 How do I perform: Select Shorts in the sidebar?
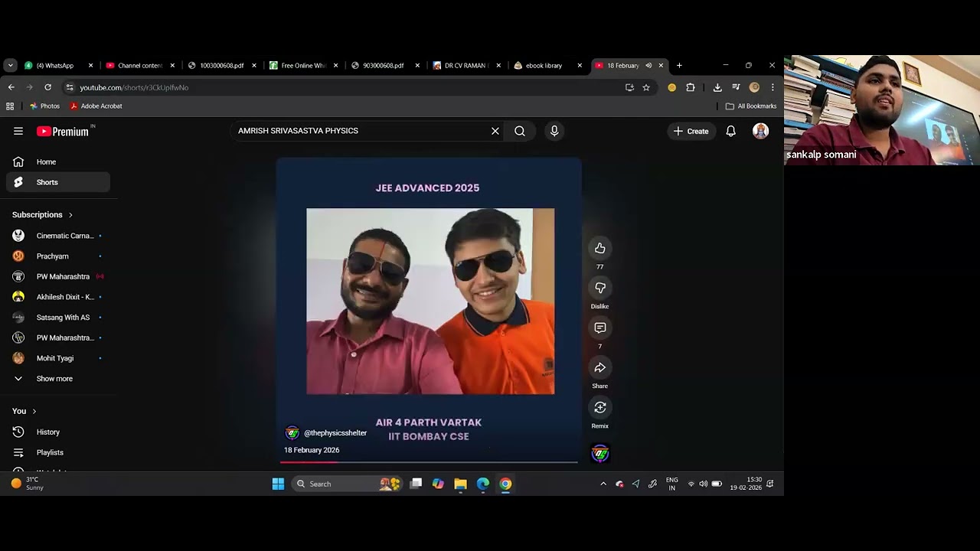click(x=58, y=182)
